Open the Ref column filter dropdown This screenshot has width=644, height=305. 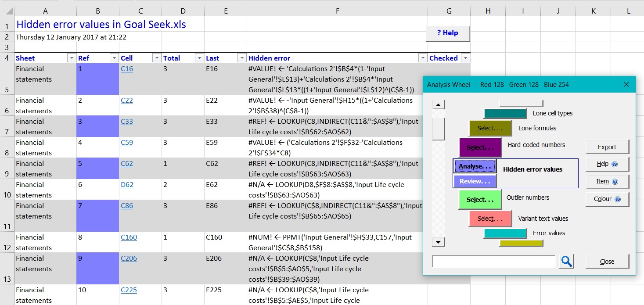pos(114,58)
